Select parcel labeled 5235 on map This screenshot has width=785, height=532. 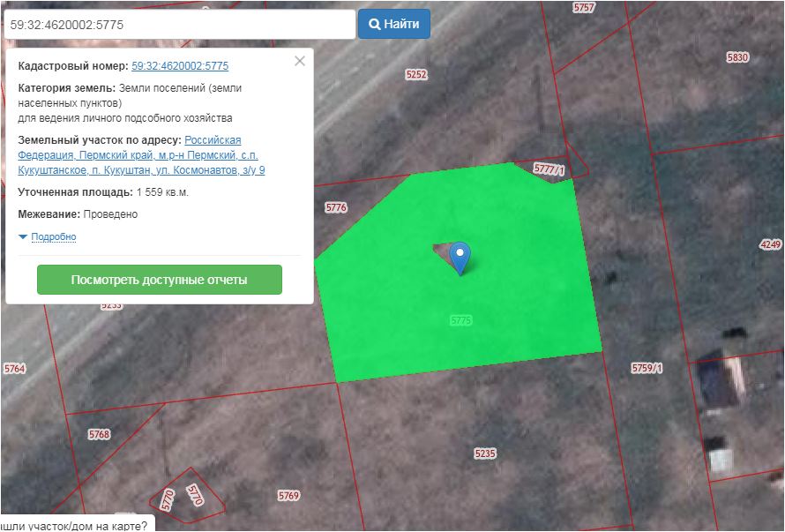[485, 453]
